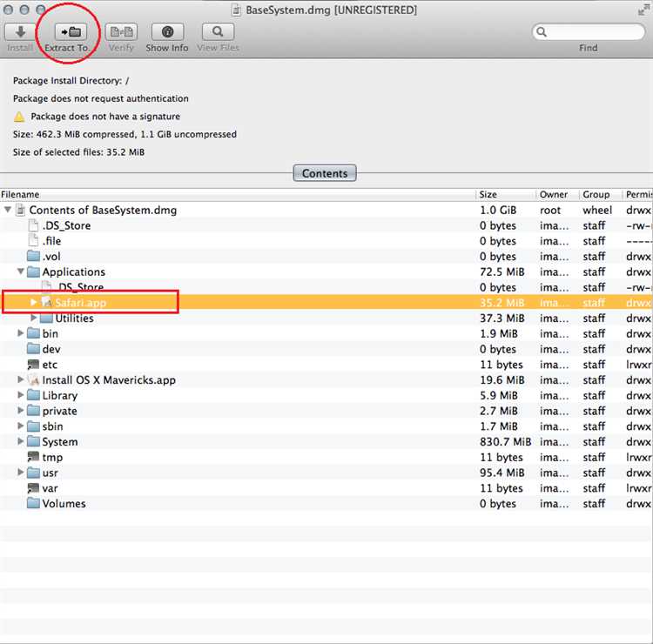Expand the usr folder triangle
Screen dimensions: 653x644
[x=20, y=473]
